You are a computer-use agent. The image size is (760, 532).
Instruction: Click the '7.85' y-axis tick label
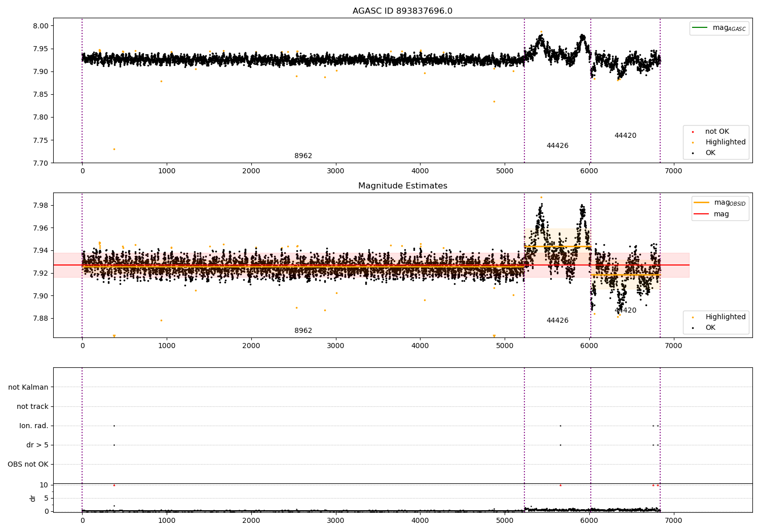(x=42, y=94)
